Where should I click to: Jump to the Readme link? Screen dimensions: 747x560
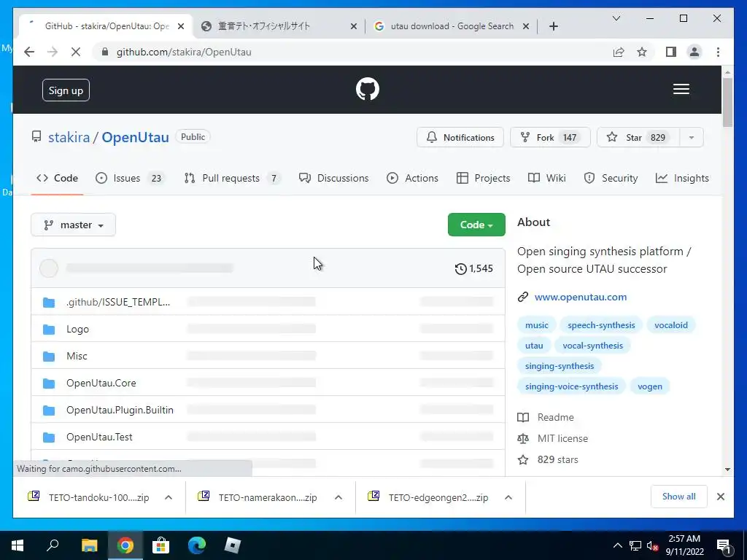(555, 417)
